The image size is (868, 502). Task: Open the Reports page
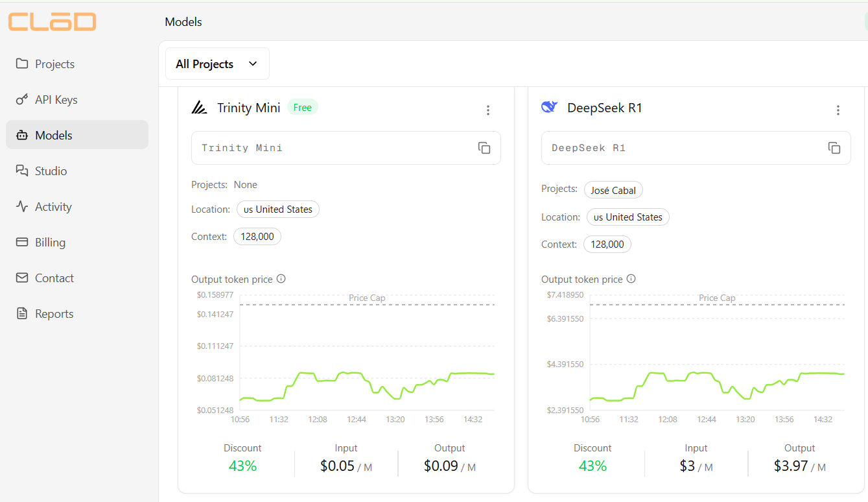pyautogui.click(x=22, y=313)
